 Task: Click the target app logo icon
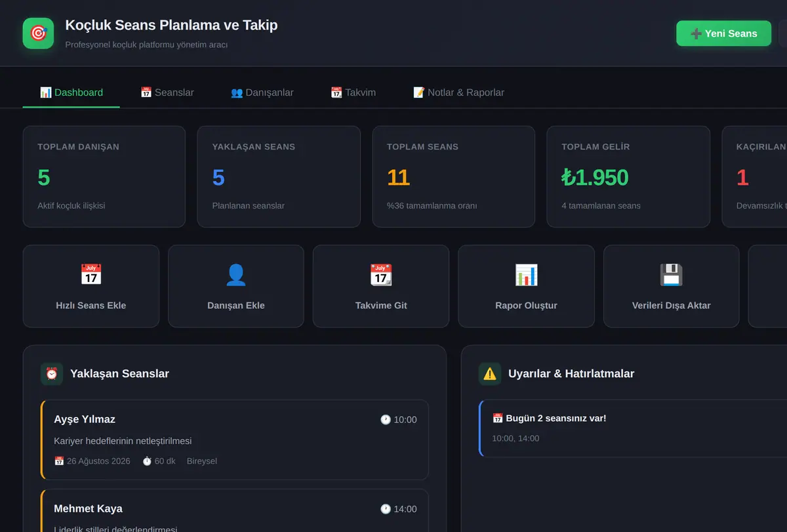point(38,33)
